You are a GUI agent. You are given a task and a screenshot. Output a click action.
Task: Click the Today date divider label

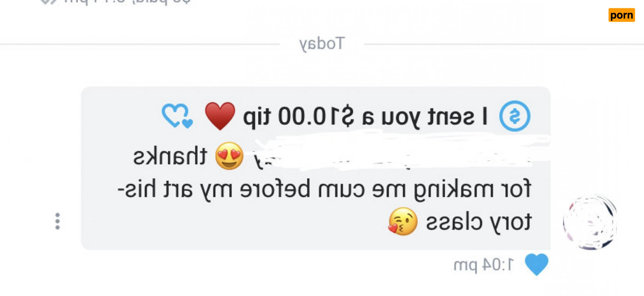[x=322, y=44]
